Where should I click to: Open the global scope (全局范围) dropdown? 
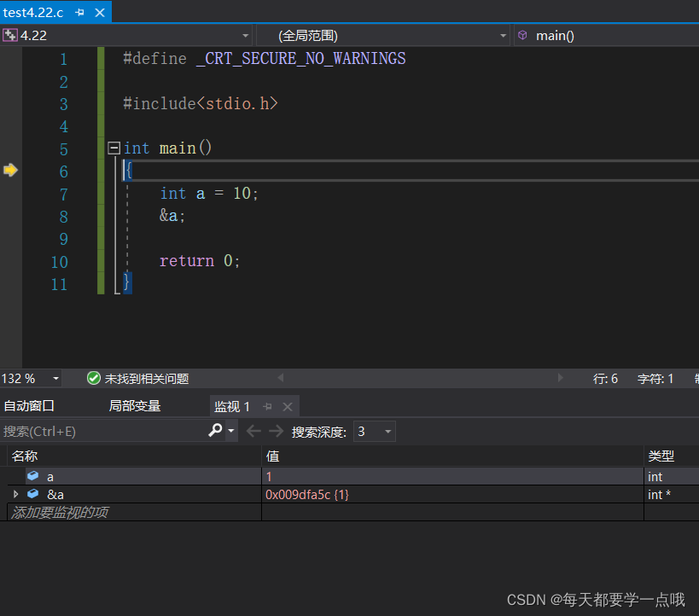pyautogui.click(x=503, y=36)
